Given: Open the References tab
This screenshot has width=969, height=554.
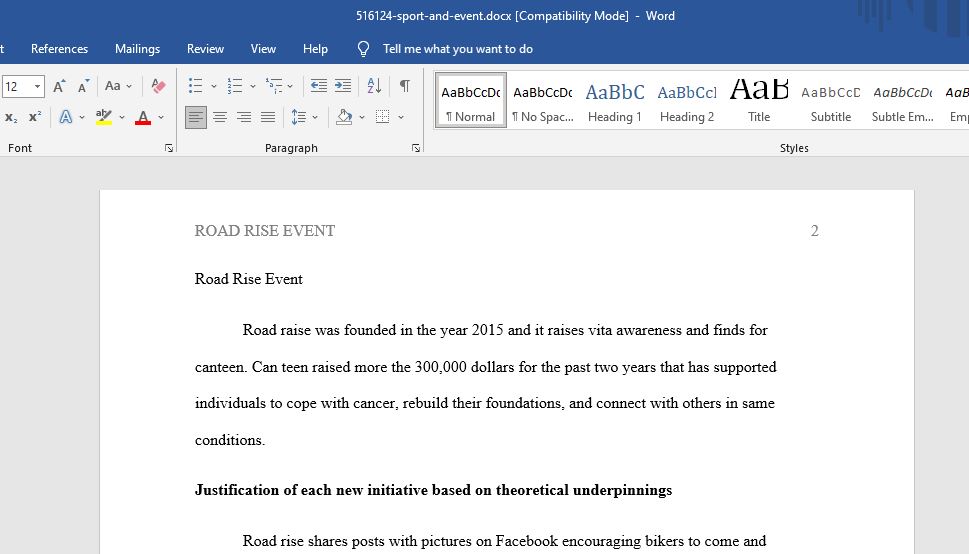Looking at the screenshot, I should pyautogui.click(x=59, y=49).
